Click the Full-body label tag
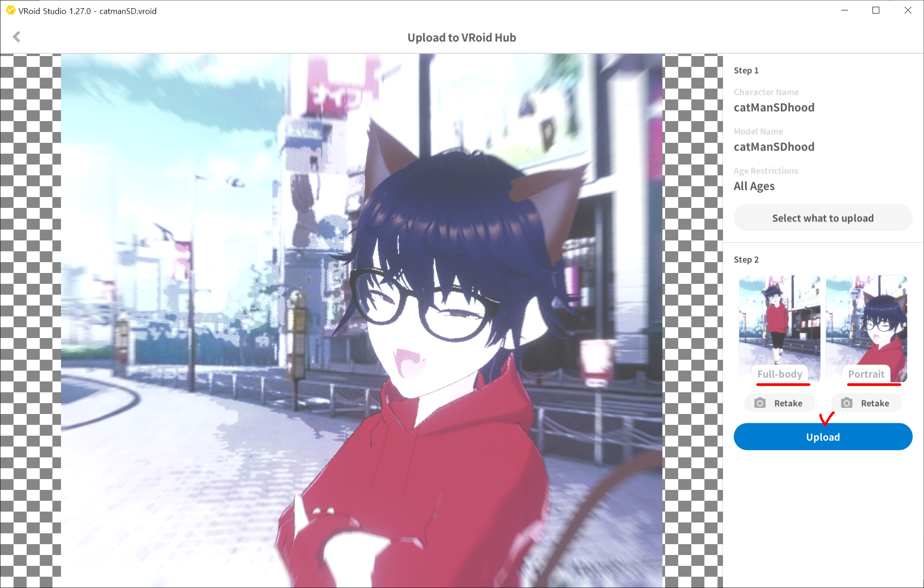 [779, 374]
